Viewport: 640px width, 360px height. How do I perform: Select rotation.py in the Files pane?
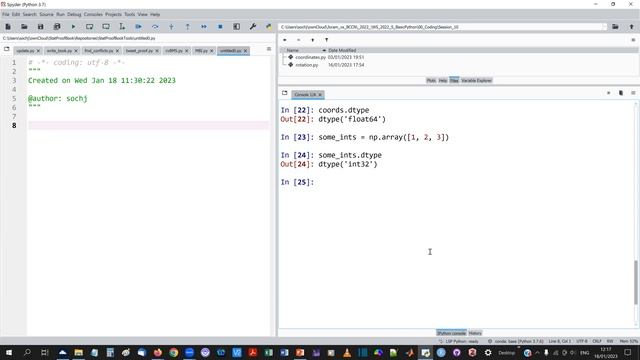307,65
